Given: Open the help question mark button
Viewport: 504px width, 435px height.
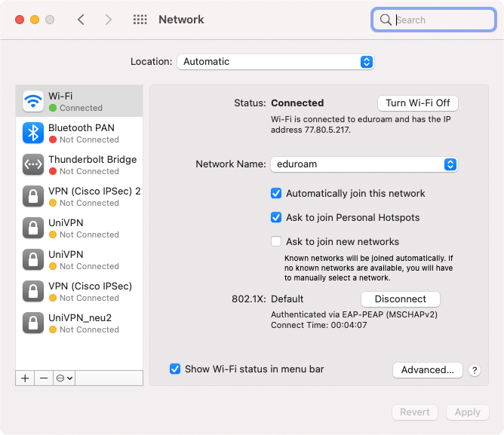Looking at the screenshot, I should pos(475,370).
